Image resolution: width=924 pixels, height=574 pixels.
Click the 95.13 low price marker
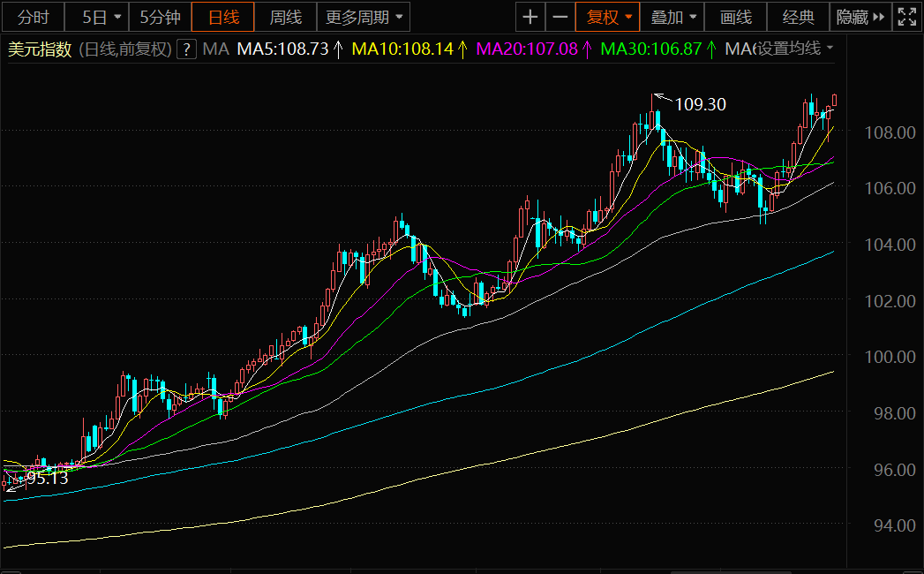(x=47, y=478)
